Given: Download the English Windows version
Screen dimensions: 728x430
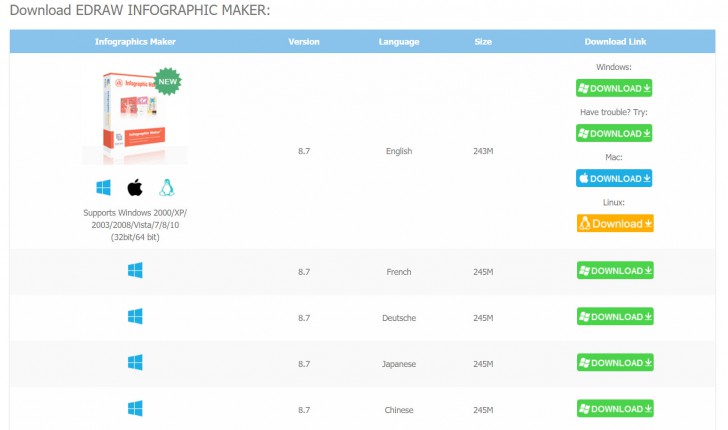Looking at the screenshot, I should point(614,88).
